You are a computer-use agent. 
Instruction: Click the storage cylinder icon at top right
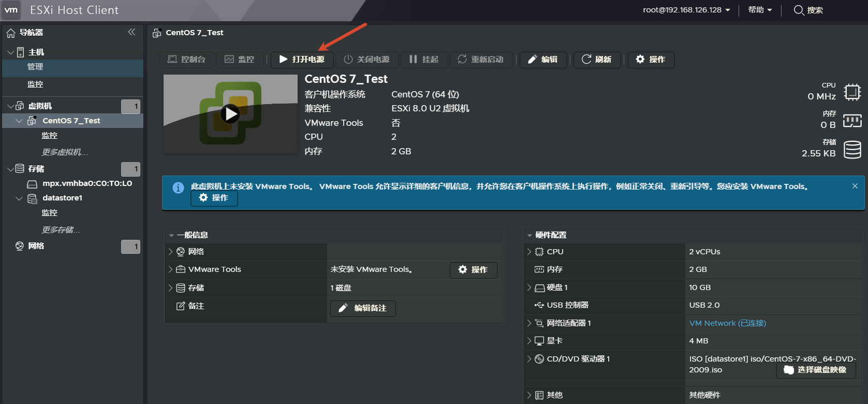(x=852, y=150)
